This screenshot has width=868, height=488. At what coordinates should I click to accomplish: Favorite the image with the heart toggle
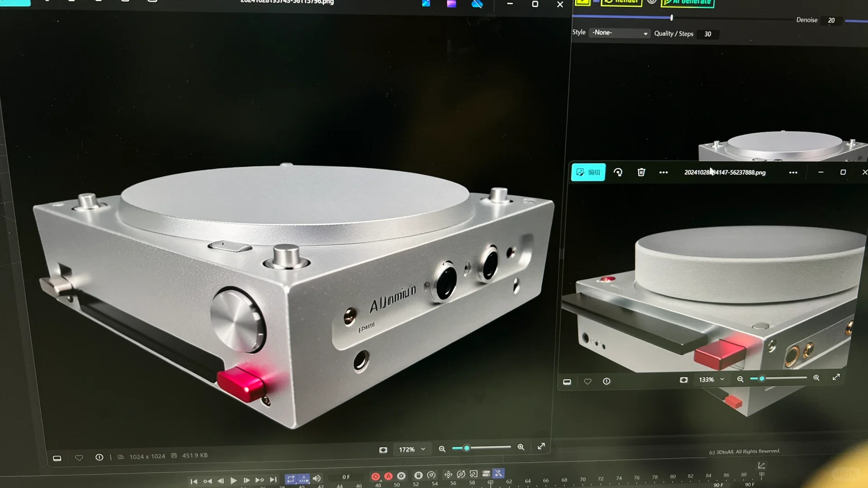click(587, 381)
